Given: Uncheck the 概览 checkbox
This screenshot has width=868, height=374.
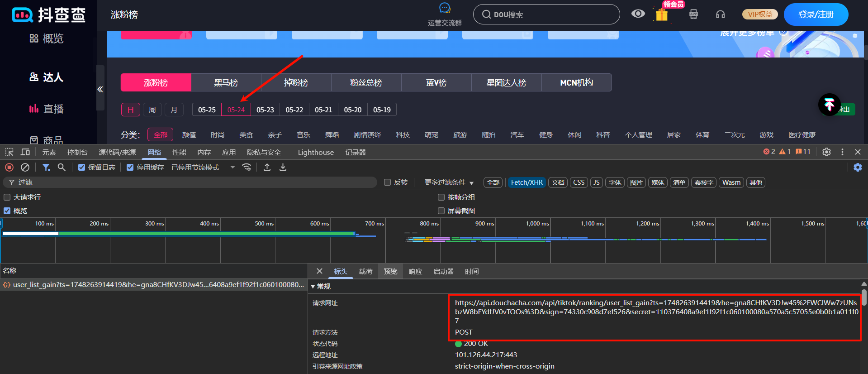Looking at the screenshot, I should [7, 211].
